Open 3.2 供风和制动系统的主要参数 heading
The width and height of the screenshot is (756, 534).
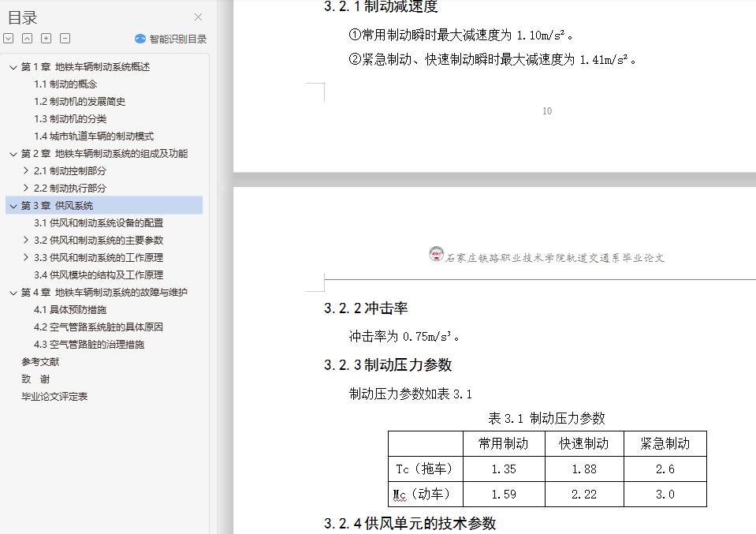(99, 241)
